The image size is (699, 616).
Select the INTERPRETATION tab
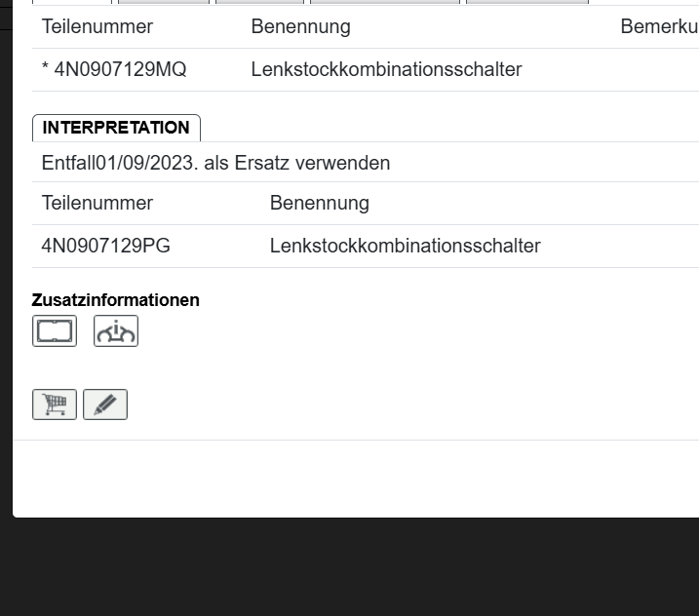116,128
